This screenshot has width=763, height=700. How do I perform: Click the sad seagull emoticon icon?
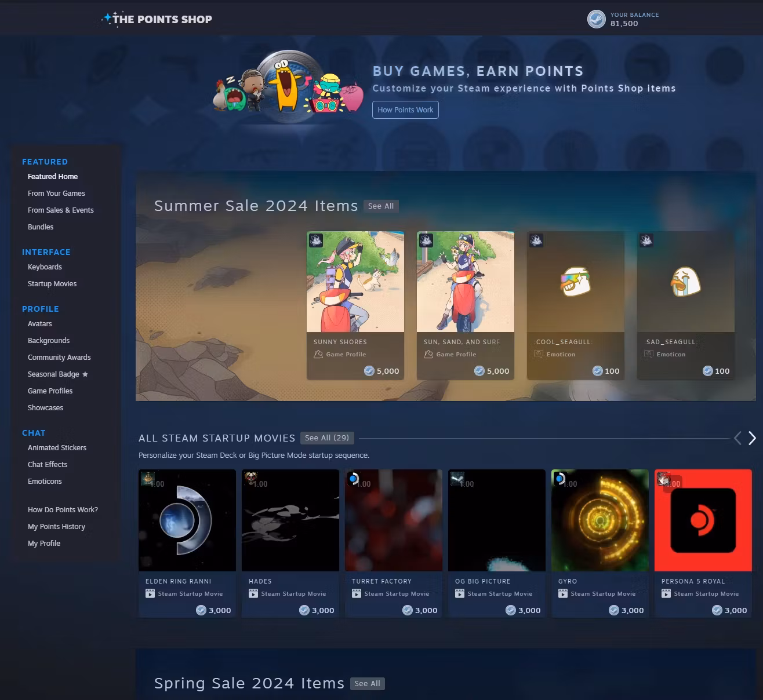685,282
